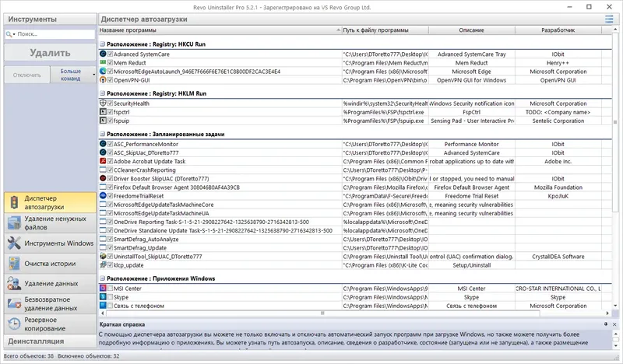Sort by Описание column header
This screenshot has height=364, width=623.
point(472,30)
